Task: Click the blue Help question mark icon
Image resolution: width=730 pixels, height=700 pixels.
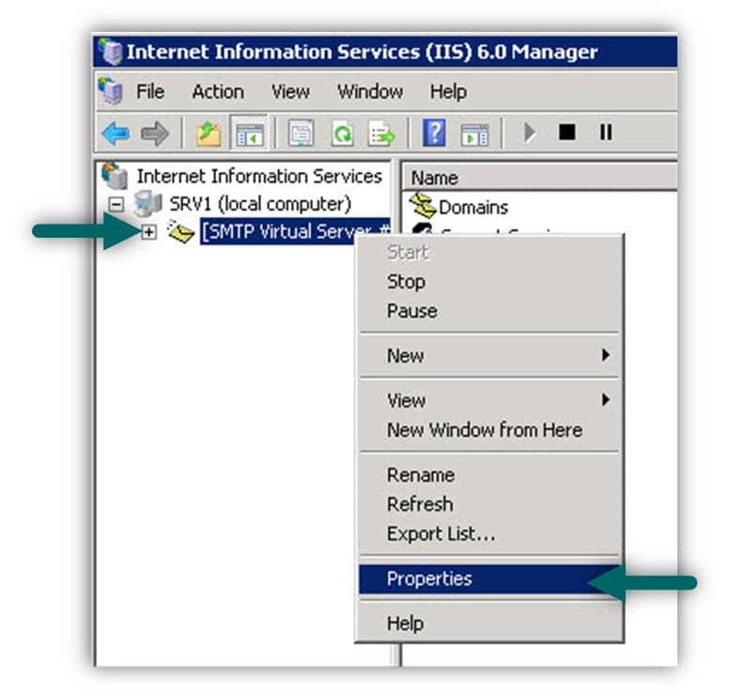Action: 434,132
